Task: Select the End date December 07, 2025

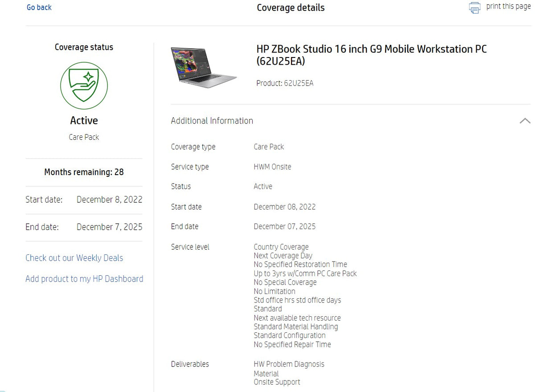Action: click(285, 226)
